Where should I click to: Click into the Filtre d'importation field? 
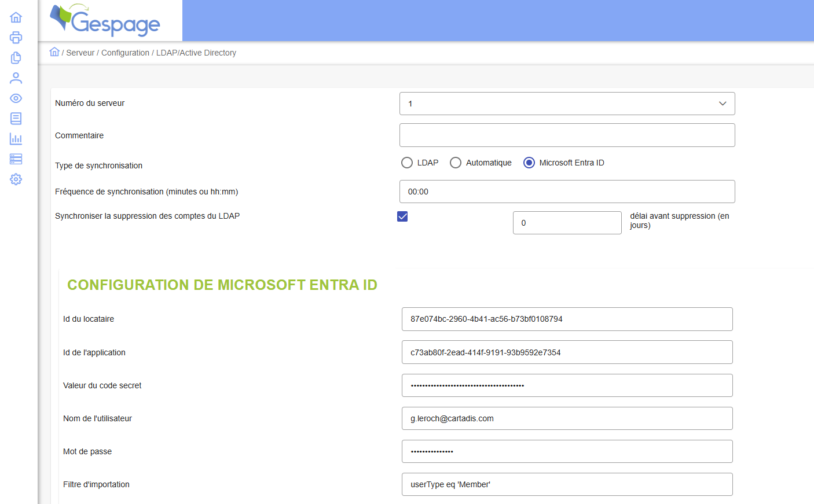(567, 484)
